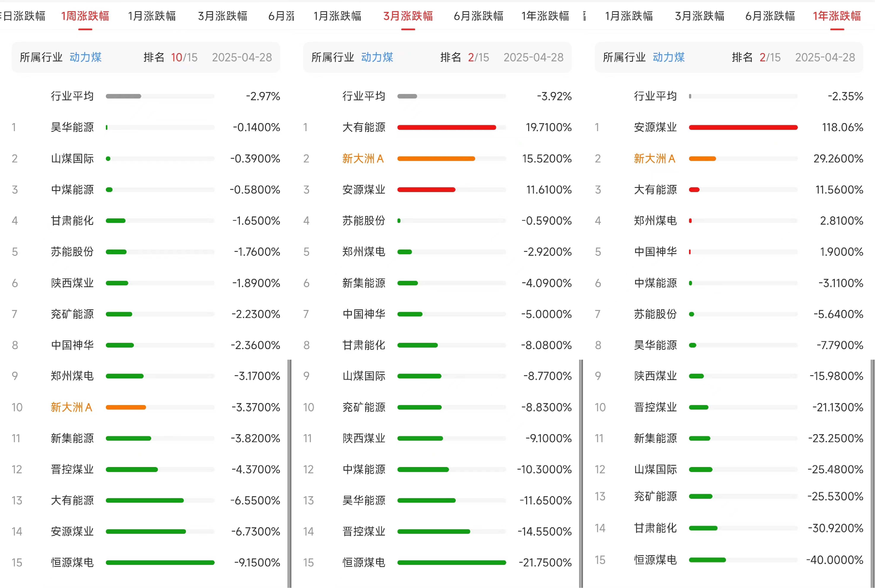Open 动力煤 industry link ranked 10/15
This screenshot has height=588, width=875.
86,57
